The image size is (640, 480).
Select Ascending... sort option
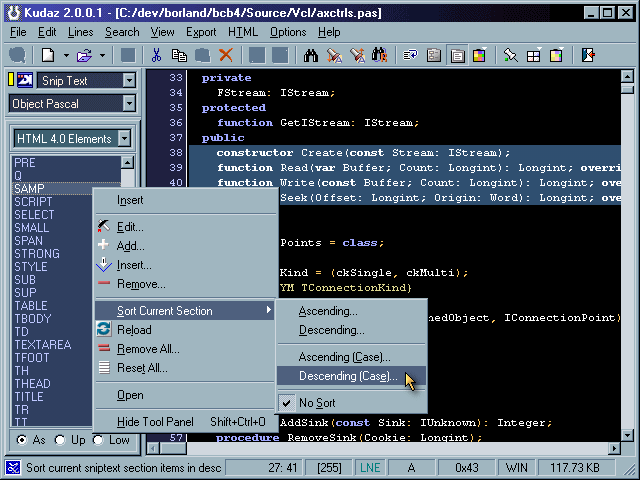pos(352,311)
